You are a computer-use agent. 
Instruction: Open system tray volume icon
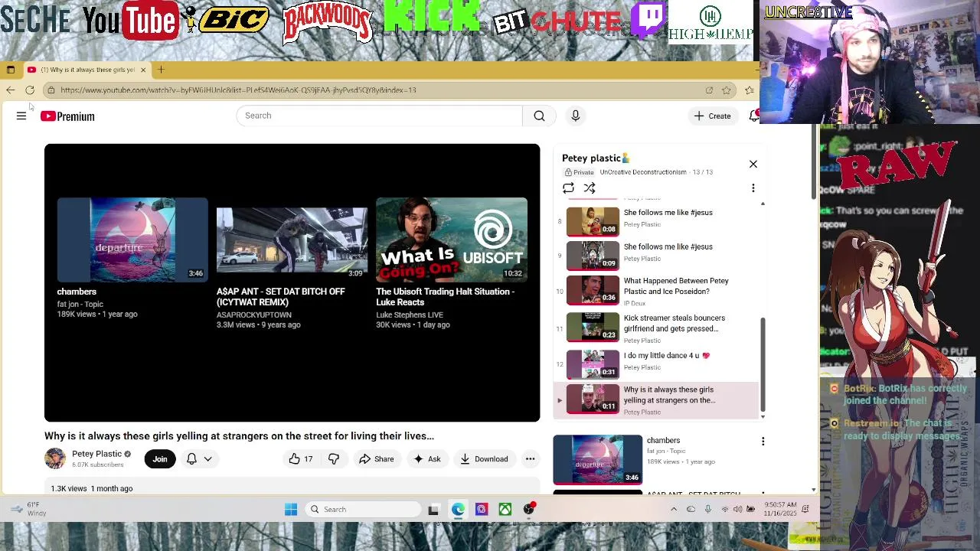pyautogui.click(x=738, y=510)
